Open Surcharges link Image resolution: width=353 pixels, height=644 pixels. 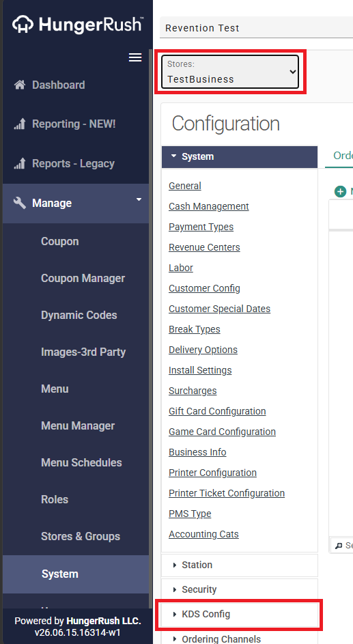coord(193,391)
